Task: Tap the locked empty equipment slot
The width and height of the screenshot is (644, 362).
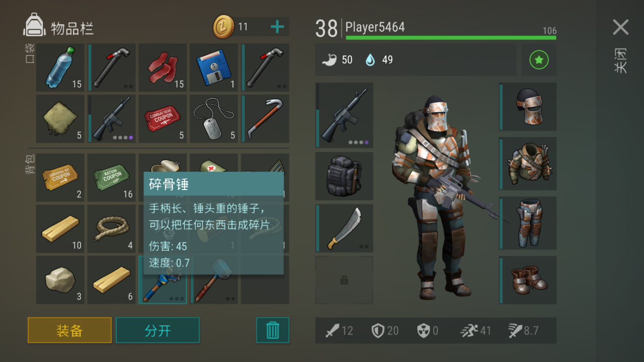Action: coord(344,280)
